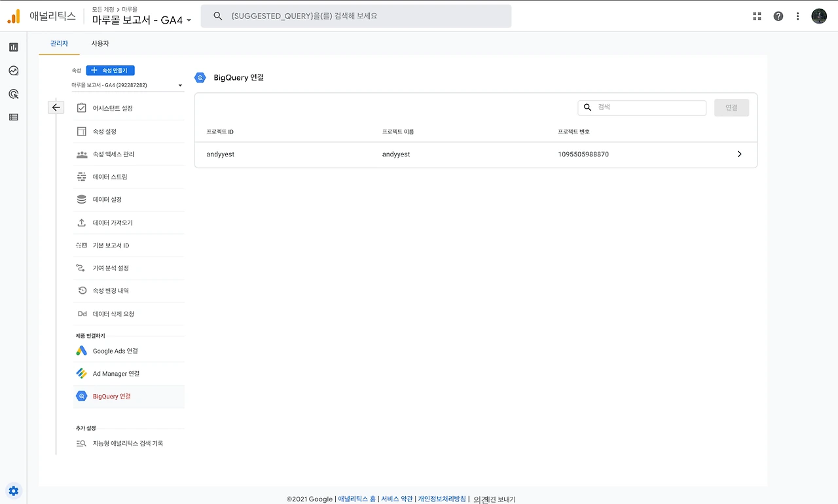Click the 프로젝트 이름 column header
This screenshot has width=838, height=504.
[x=398, y=132]
